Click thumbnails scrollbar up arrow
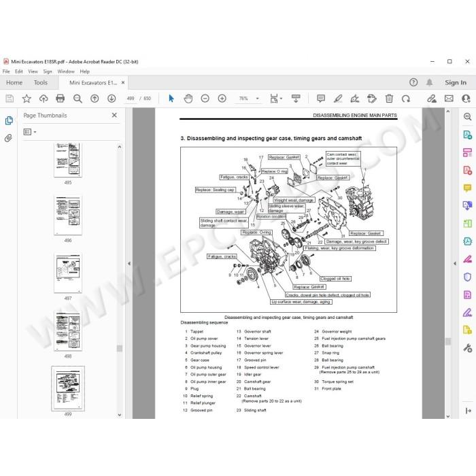Image resolution: width=476 pixels, height=476 pixels. [x=120, y=147]
